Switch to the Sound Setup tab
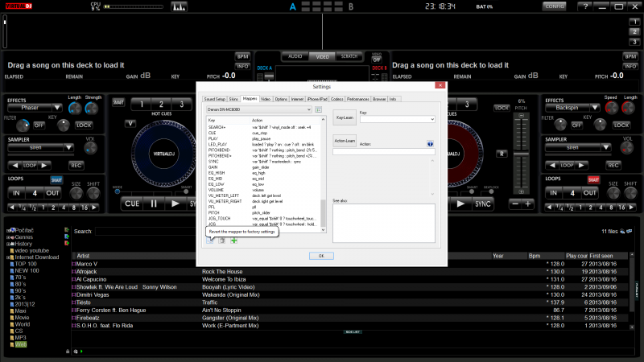The image size is (644, 362). point(213,99)
